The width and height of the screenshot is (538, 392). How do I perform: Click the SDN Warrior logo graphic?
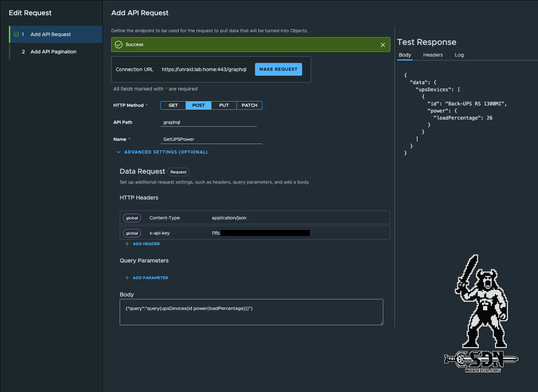pos(481,311)
